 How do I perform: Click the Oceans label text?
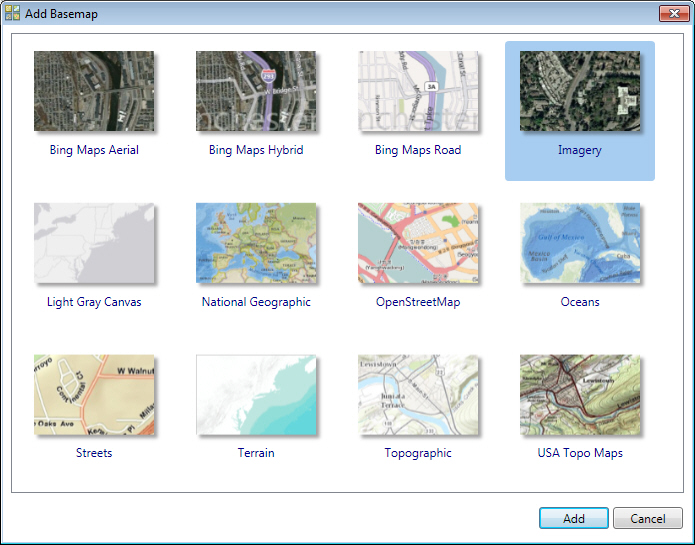[580, 302]
